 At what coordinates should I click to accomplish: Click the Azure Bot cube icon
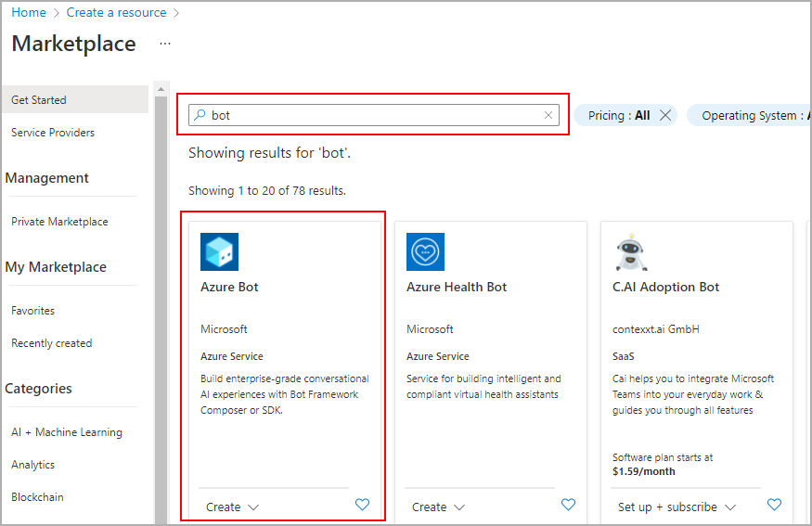point(219,251)
